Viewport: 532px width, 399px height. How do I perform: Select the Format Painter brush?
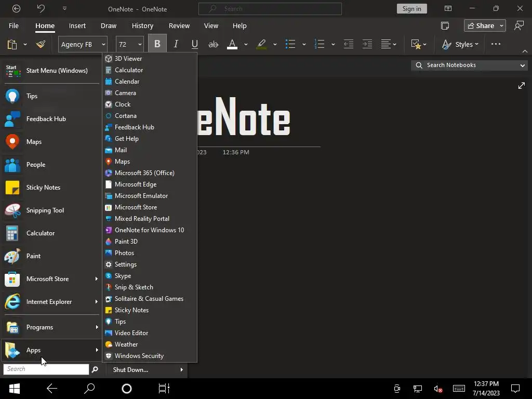pyautogui.click(x=41, y=44)
